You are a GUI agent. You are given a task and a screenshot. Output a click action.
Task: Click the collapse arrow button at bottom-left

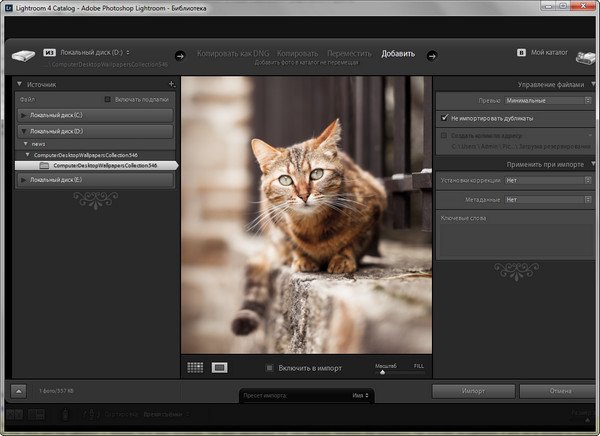[19, 390]
